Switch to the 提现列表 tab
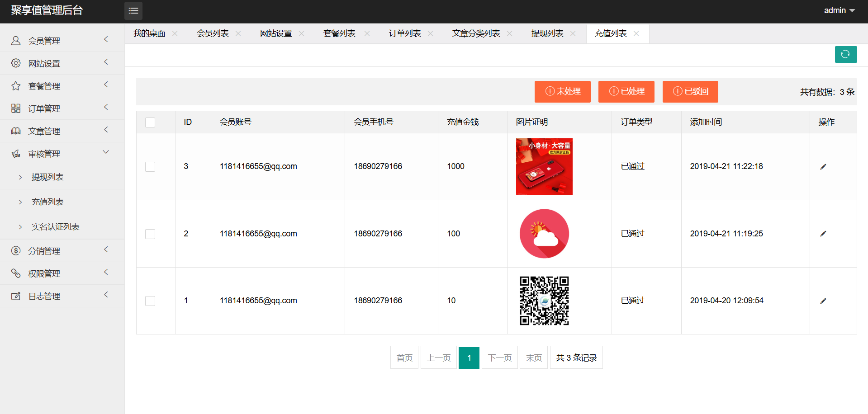This screenshot has width=868, height=414. pyautogui.click(x=547, y=33)
